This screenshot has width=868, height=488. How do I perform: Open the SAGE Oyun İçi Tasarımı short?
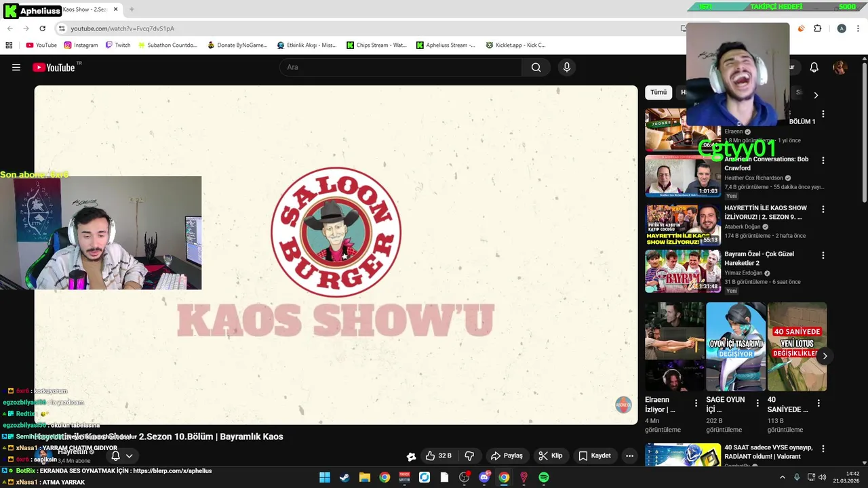736,346
